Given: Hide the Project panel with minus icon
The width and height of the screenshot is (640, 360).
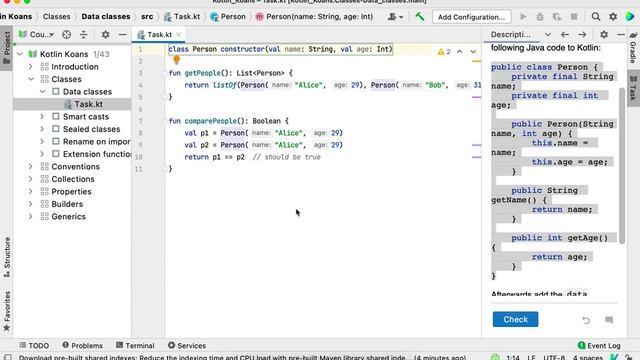Looking at the screenshot, I should click(x=122, y=35).
